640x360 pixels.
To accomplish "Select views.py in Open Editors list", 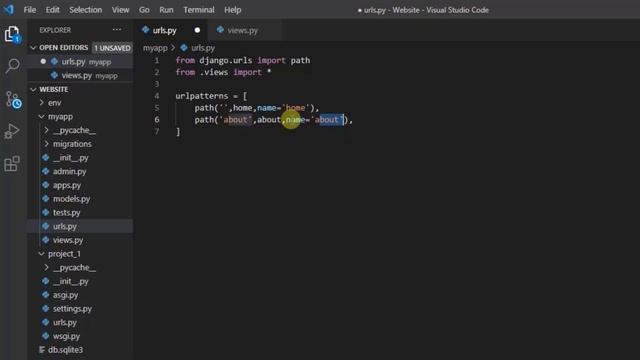I will (80, 76).
